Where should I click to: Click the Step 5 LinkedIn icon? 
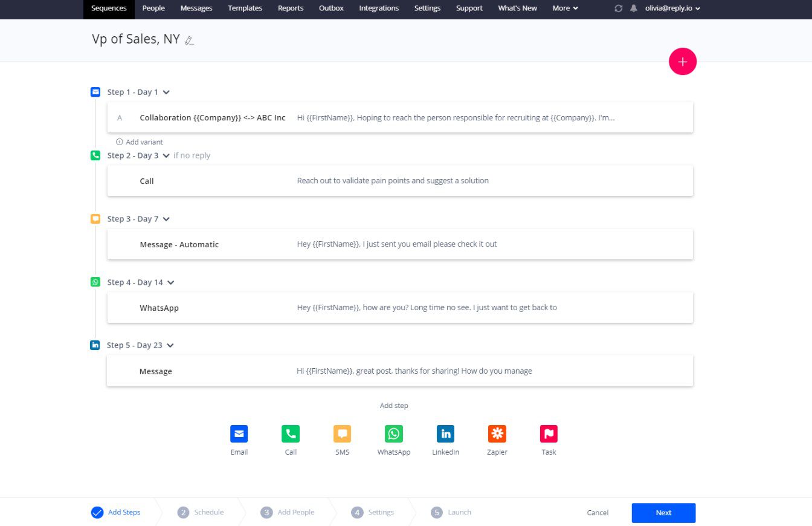click(95, 345)
